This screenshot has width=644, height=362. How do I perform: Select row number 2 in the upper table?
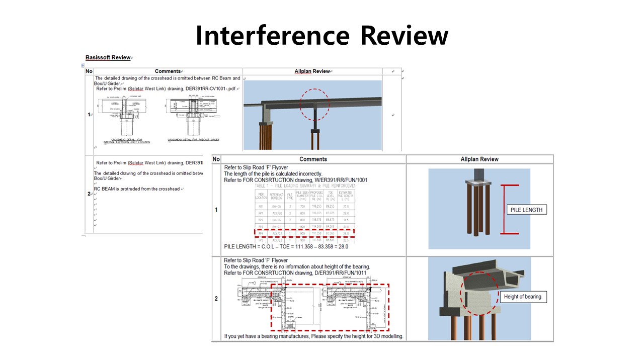tap(89, 194)
